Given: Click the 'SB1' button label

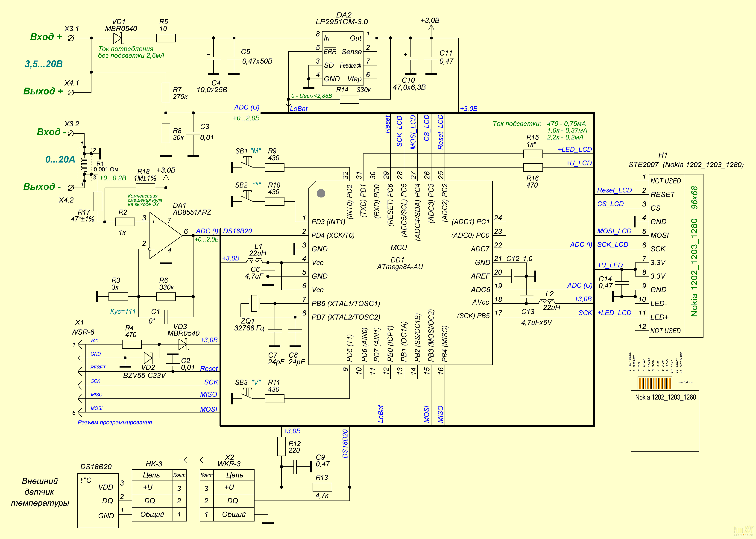Looking at the screenshot, I should [241, 151].
